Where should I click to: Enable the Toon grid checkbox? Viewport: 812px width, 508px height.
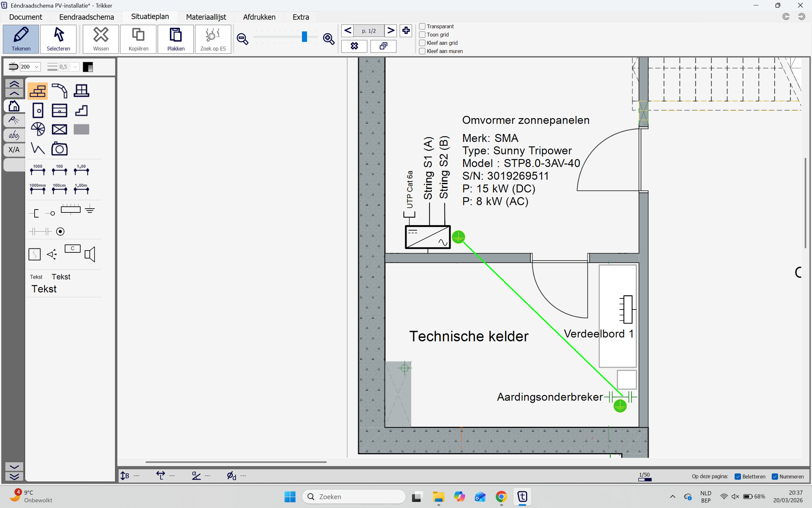coord(422,35)
